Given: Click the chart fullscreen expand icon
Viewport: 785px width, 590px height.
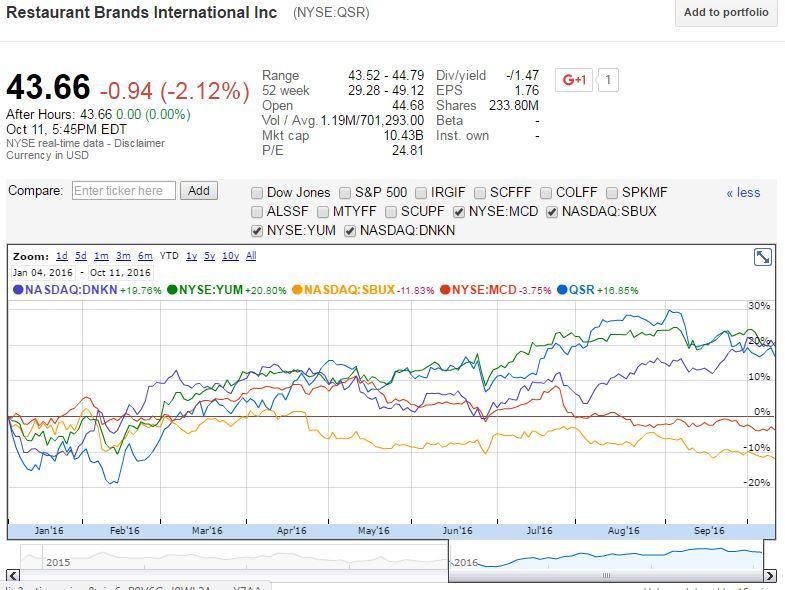Looking at the screenshot, I should [x=762, y=257].
